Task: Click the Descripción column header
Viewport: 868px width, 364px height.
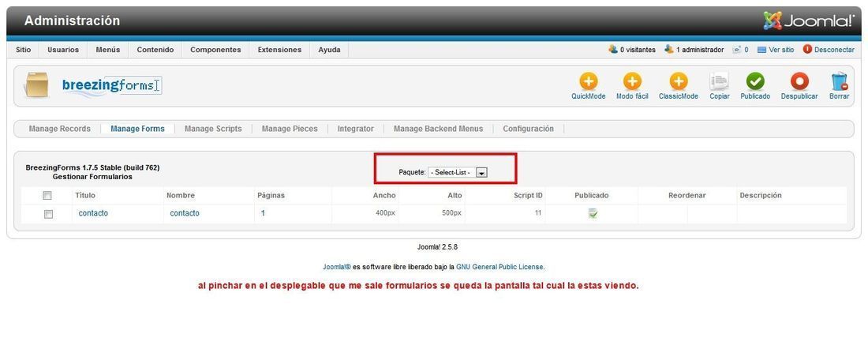Action: point(761,196)
